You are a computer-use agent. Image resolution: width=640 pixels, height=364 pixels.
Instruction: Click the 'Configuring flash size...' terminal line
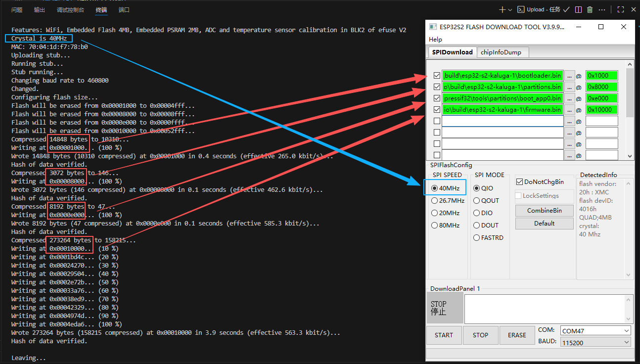(54, 97)
